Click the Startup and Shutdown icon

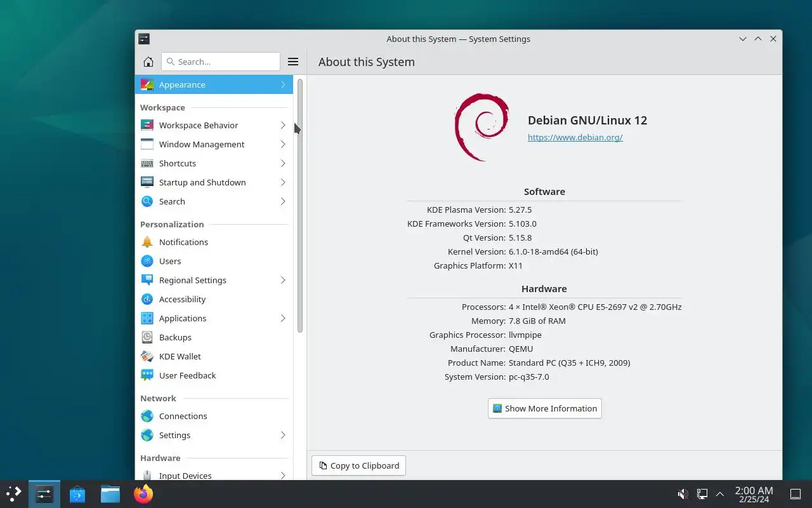[147, 182]
